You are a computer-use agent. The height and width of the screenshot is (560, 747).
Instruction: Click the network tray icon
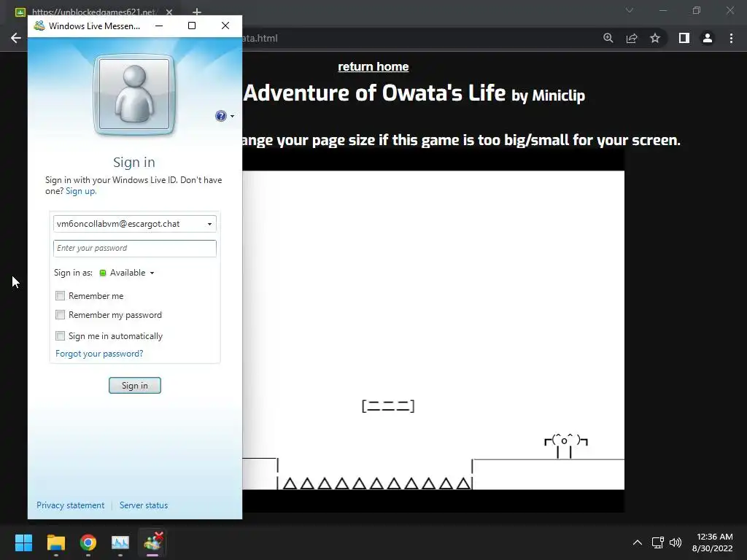[658, 542]
